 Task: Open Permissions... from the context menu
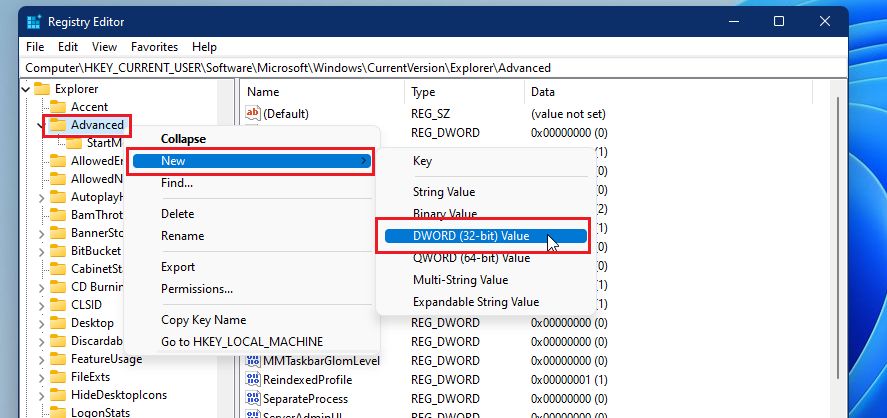pos(252,289)
